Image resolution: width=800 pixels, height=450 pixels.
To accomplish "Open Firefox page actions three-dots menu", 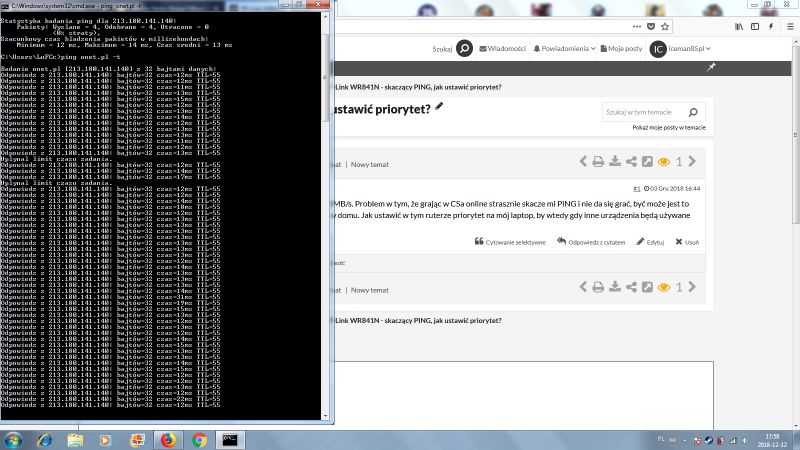I will pos(637,27).
